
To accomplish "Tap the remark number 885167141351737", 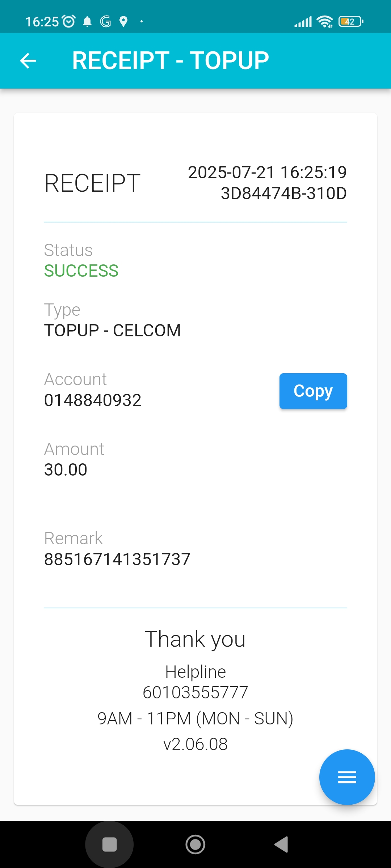I will 117,559.
